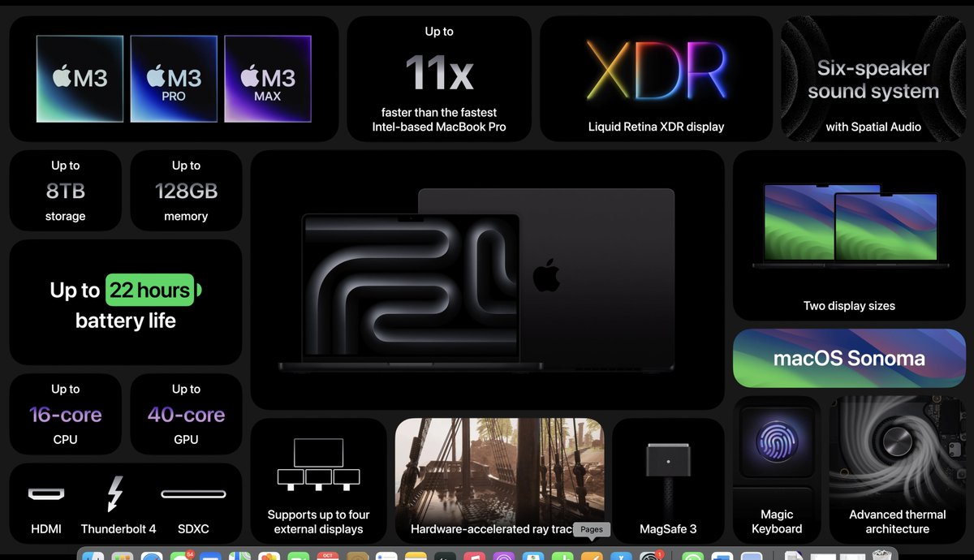The width and height of the screenshot is (974, 560).
Task: Click the HDMI port icon
Action: [46, 493]
